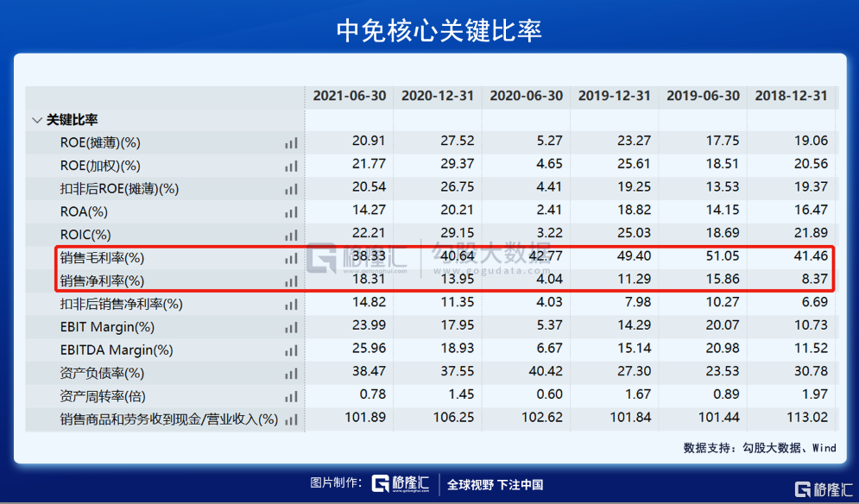859x504 pixels.
Task: Select the 2019-12-31 column header
Action: tap(614, 96)
